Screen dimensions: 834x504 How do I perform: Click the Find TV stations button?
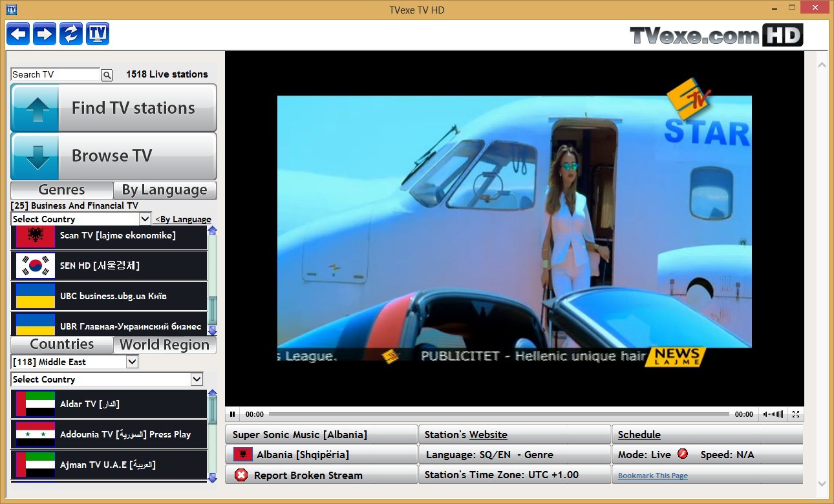point(114,108)
